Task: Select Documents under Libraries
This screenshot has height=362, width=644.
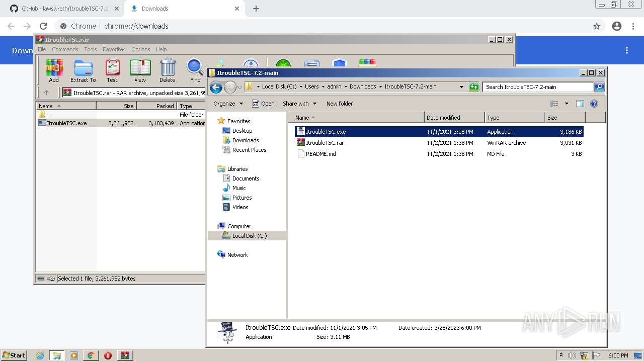Action: point(246,178)
